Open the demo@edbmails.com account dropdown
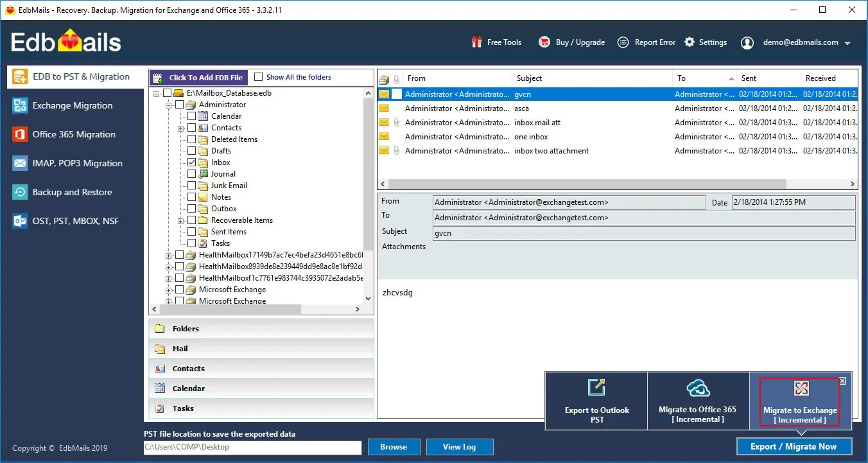The image size is (868, 463). [847, 44]
